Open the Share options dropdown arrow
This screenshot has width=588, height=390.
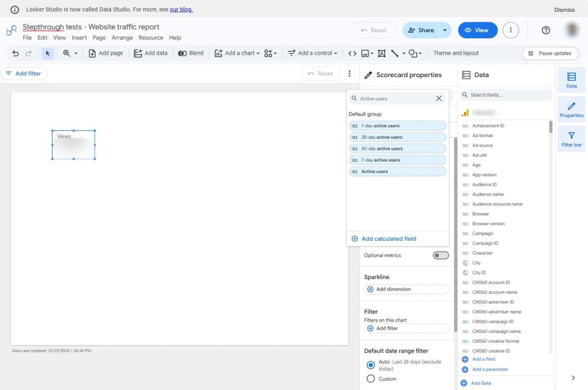[445, 30]
